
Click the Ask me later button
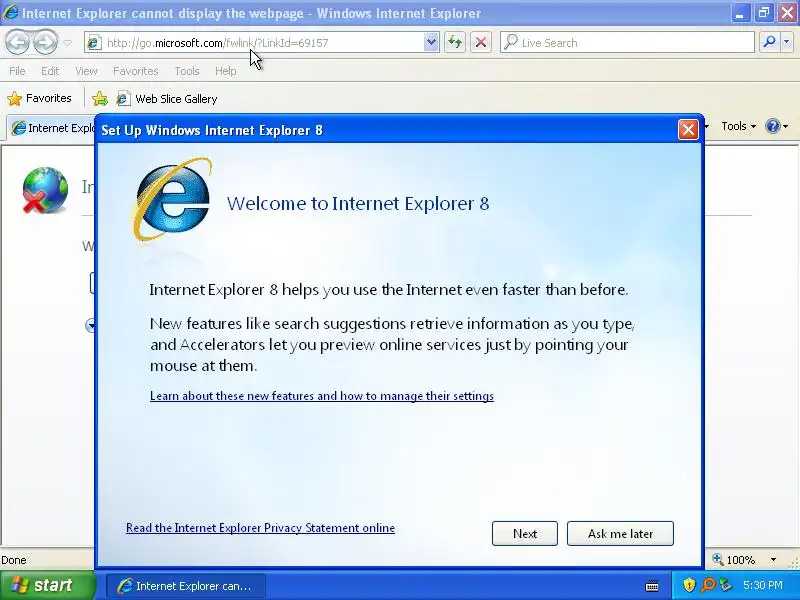(x=620, y=534)
